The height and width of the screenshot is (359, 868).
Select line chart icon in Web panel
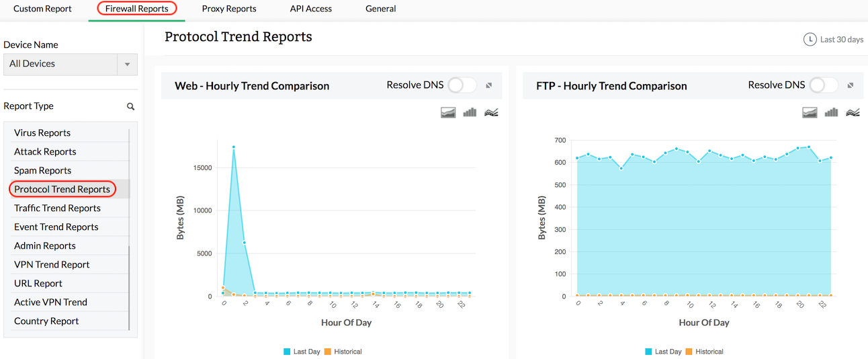[x=491, y=112]
